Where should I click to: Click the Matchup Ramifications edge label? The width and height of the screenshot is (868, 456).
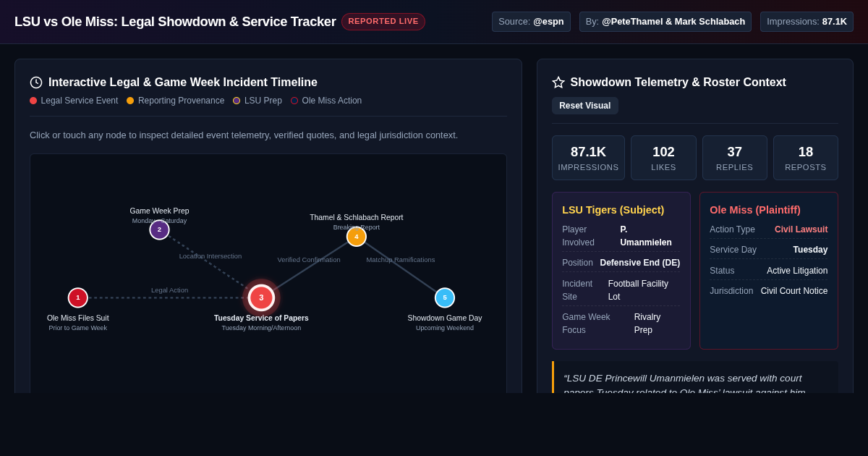[401, 260]
